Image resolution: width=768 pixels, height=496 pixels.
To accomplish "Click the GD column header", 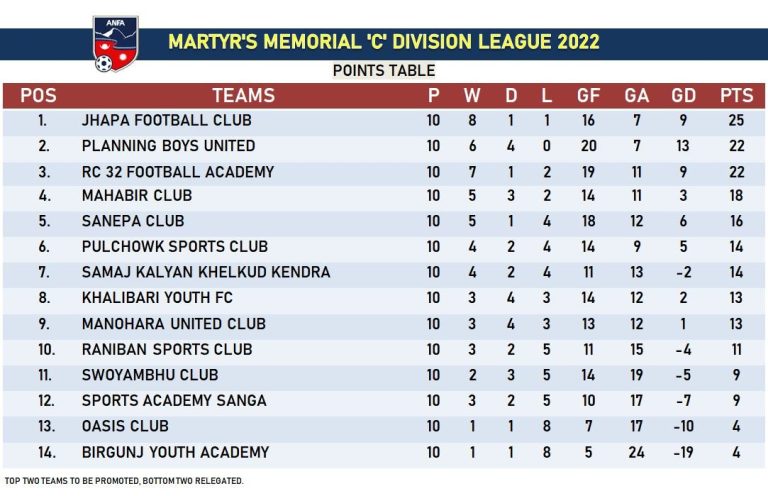I will (x=684, y=96).
